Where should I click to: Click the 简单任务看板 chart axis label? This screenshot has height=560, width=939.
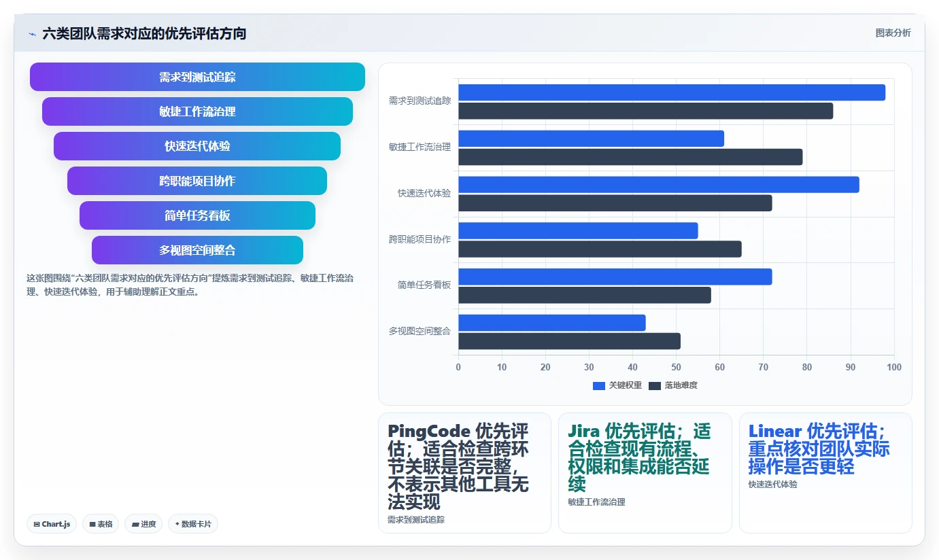(424, 285)
